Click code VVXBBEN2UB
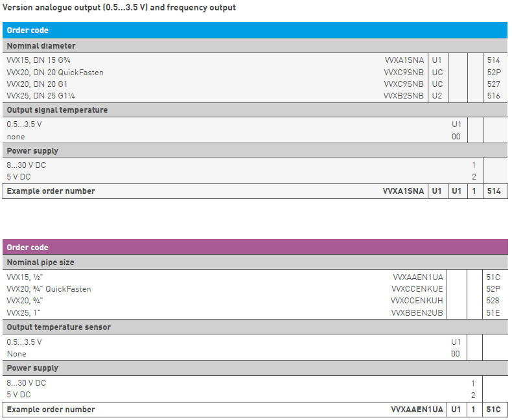 pos(417,312)
